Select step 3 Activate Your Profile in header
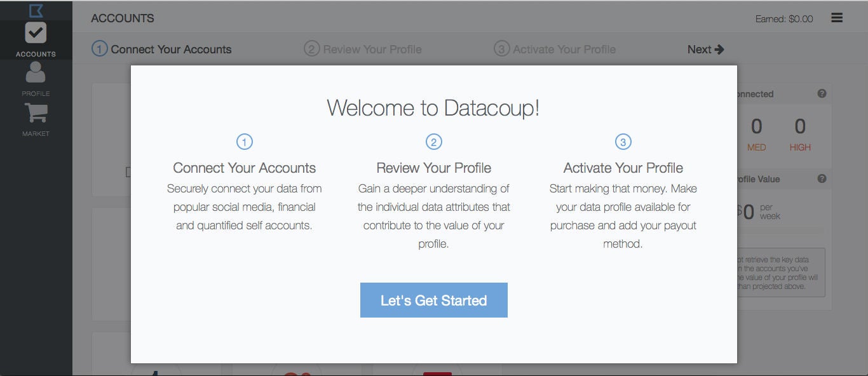The height and width of the screenshot is (376, 868). [x=555, y=50]
